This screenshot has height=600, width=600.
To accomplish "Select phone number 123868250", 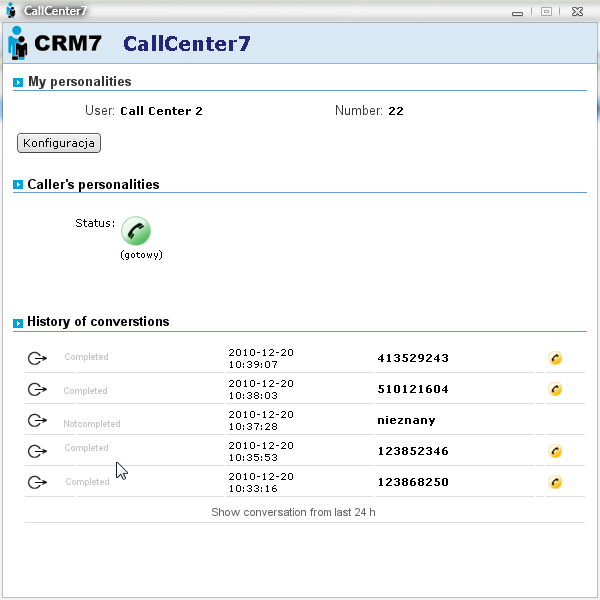I will [x=413, y=482].
